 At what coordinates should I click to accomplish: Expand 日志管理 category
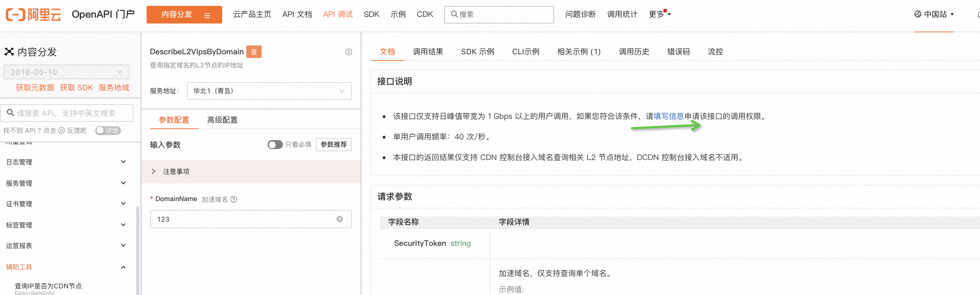pyautogui.click(x=66, y=162)
